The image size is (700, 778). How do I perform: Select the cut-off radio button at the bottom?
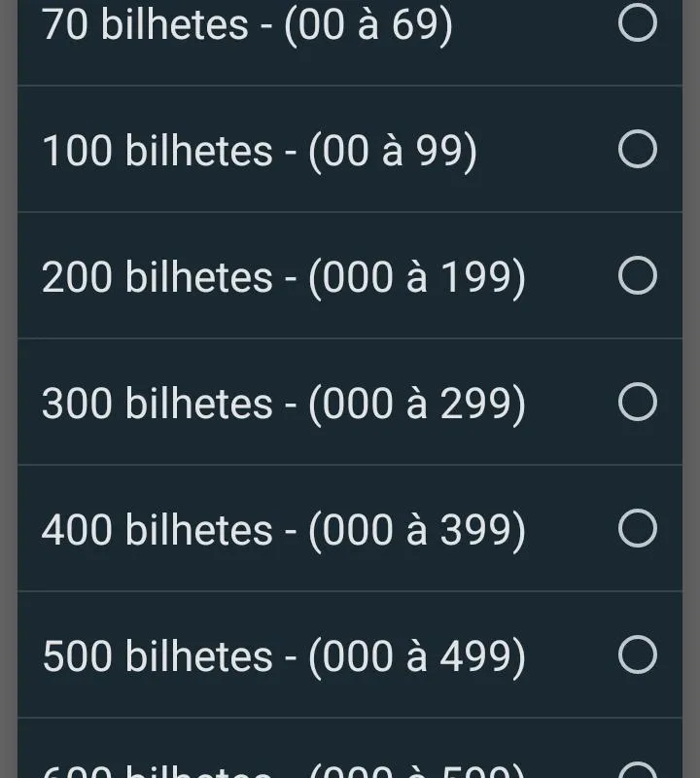pos(637,770)
